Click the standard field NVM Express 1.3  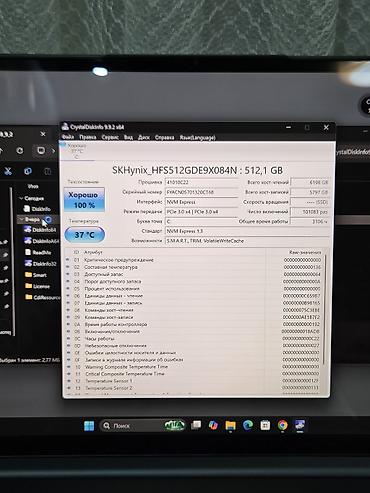[x=247, y=231]
